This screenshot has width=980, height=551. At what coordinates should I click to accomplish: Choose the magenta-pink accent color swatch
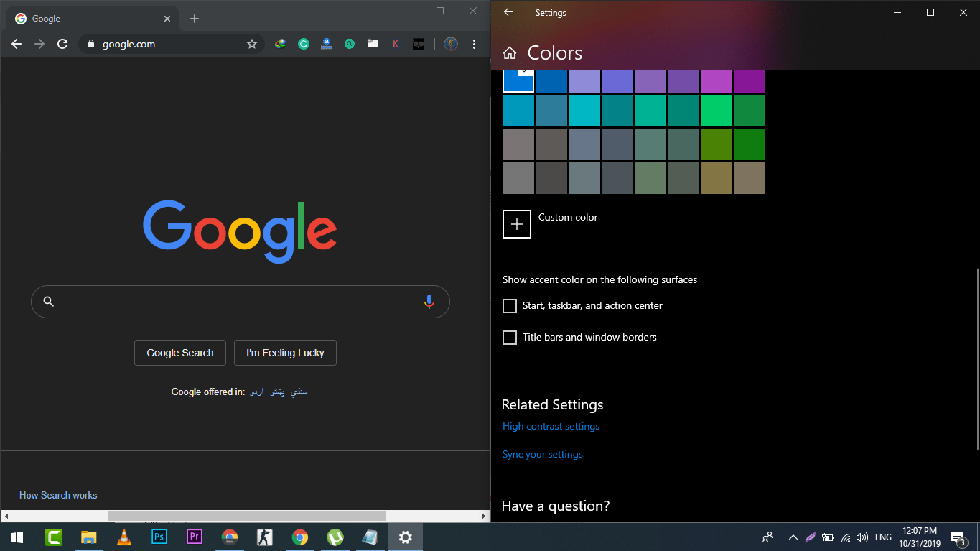[717, 81]
